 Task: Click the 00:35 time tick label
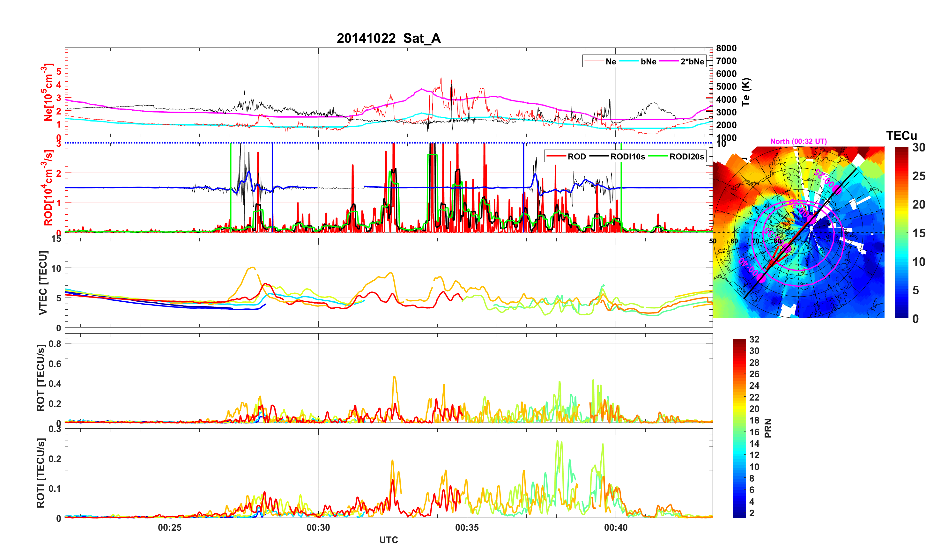(x=467, y=527)
